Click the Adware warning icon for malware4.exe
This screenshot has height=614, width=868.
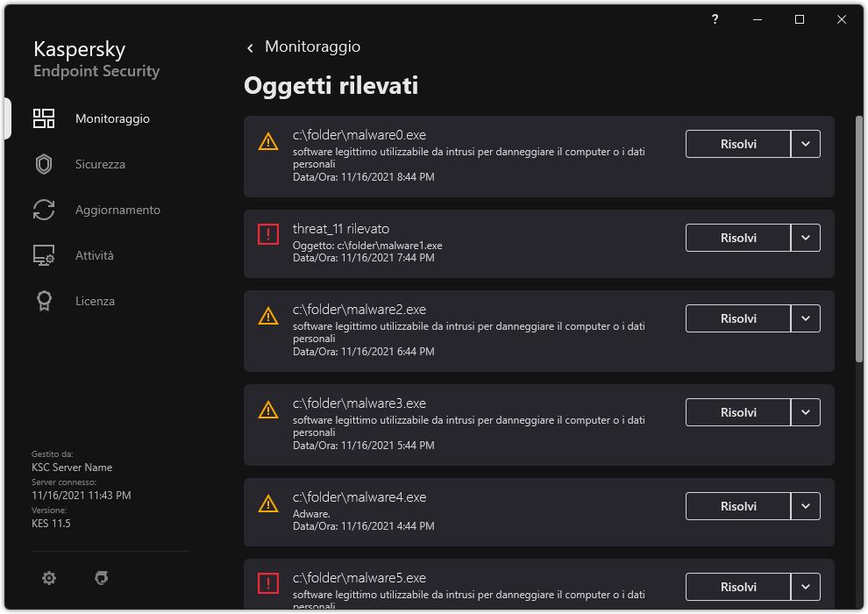click(268, 503)
